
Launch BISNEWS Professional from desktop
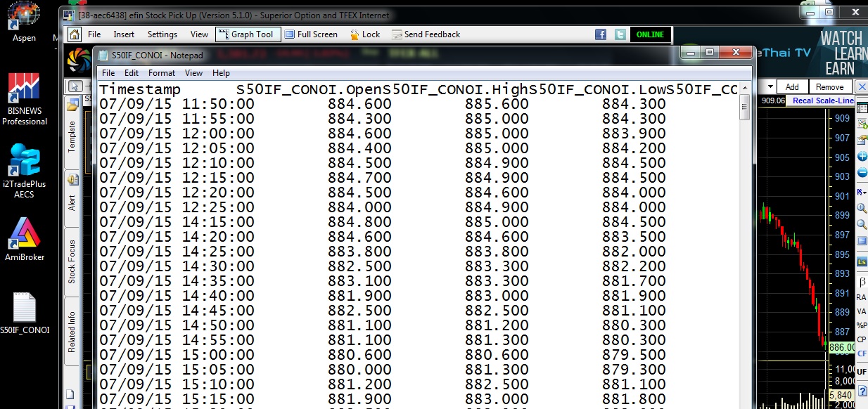pos(24,100)
